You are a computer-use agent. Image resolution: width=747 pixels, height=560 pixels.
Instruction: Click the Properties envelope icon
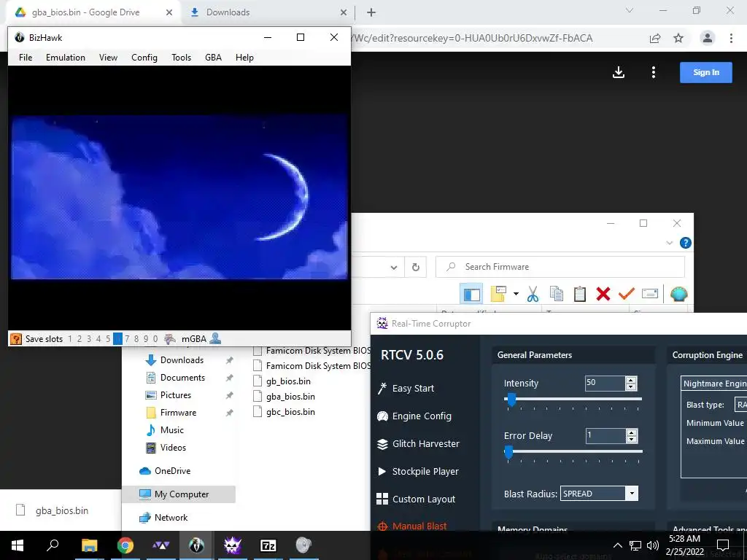click(650, 294)
